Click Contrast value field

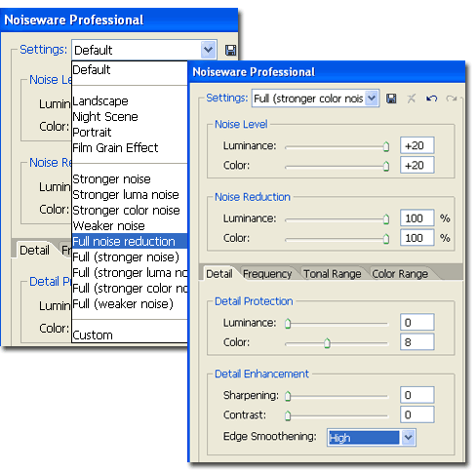[417, 414]
